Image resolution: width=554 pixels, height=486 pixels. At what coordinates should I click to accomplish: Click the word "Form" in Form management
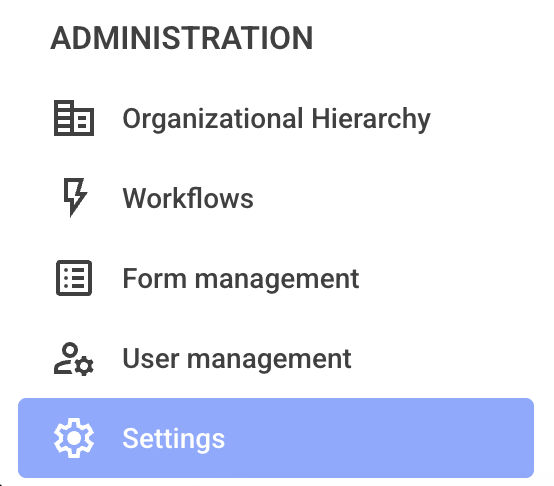tap(154, 278)
